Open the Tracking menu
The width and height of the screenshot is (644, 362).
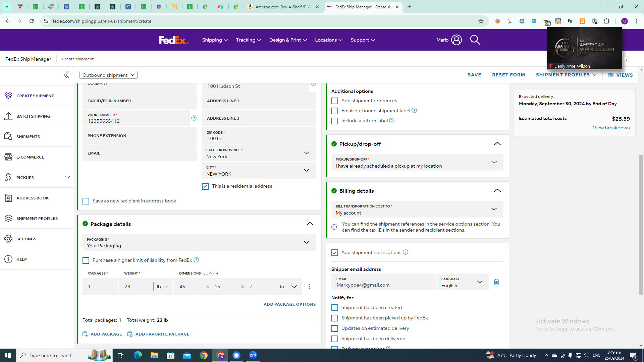249,40
